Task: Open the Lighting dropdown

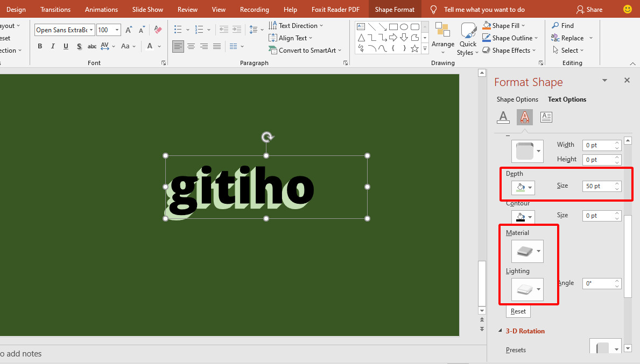Action: coord(527,289)
